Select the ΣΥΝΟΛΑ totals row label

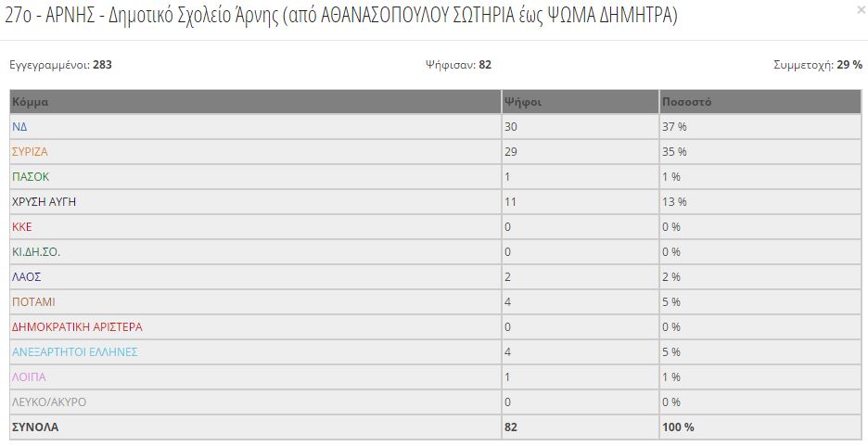click(x=35, y=427)
